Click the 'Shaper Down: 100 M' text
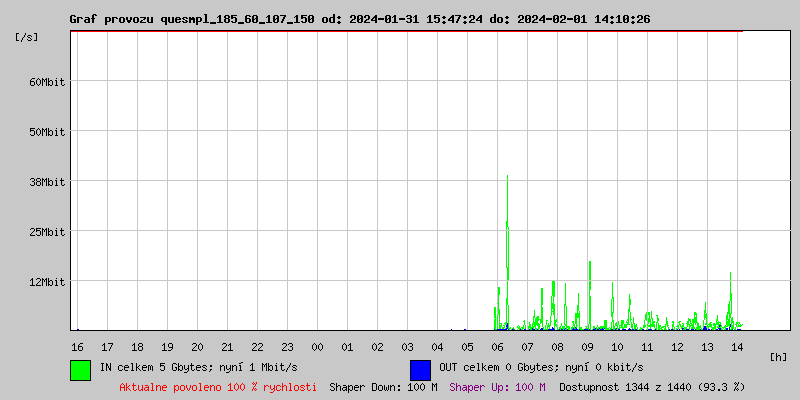 click(x=383, y=386)
